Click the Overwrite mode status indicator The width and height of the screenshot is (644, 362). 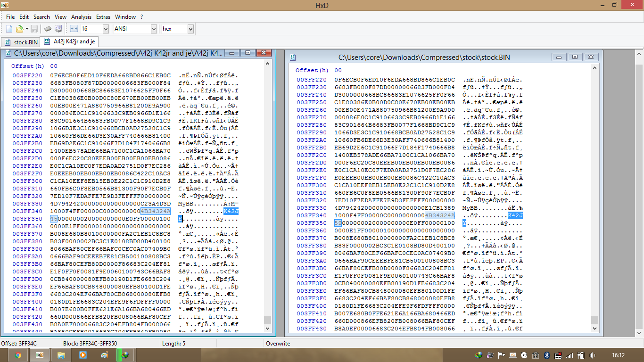tap(278, 344)
